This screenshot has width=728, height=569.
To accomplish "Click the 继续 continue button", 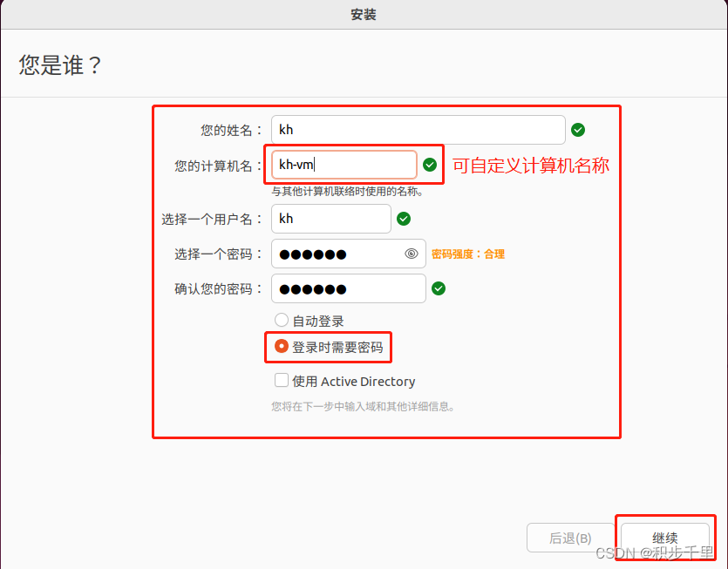I will (665, 538).
